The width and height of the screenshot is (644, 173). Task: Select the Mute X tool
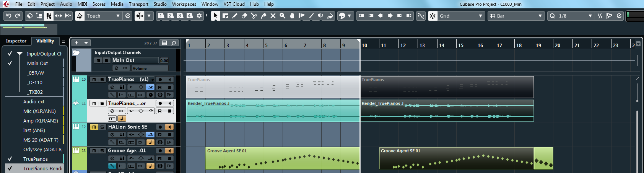(273, 16)
